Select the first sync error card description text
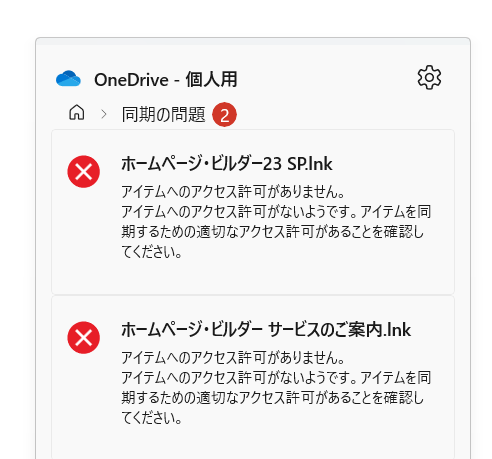The image size is (492, 459). coord(276,222)
